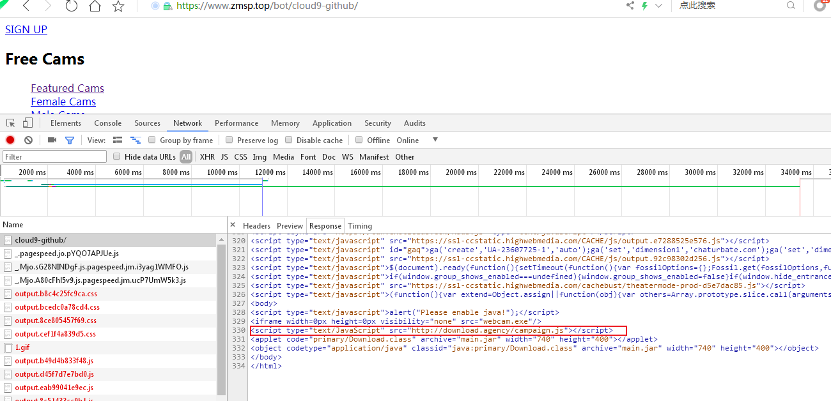Select the large request rows view icon
The height and width of the screenshot is (402, 832).
118,140
